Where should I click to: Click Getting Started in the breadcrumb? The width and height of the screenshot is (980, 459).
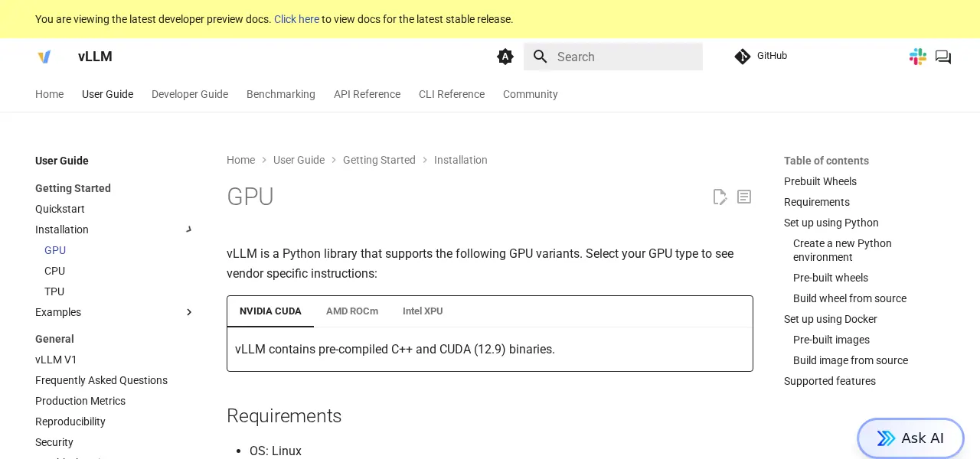(x=379, y=160)
